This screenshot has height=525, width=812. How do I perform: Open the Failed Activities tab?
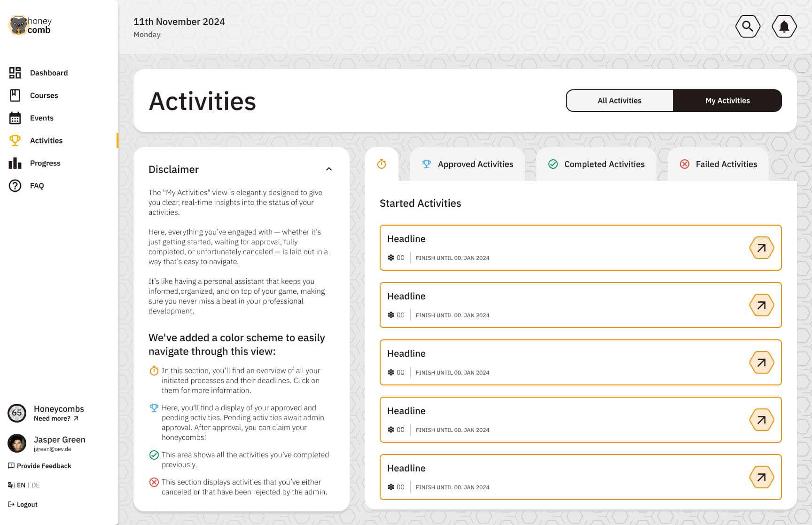pyautogui.click(x=718, y=164)
